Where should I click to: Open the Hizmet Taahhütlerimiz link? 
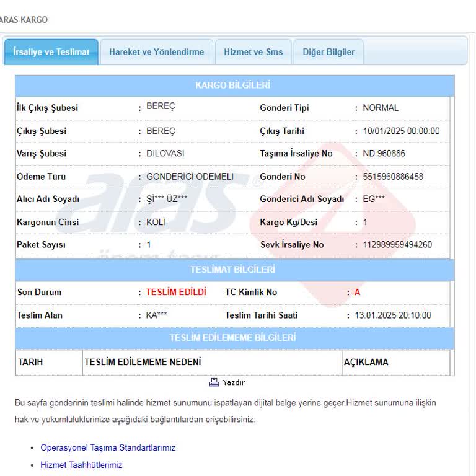[x=81, y=465]
